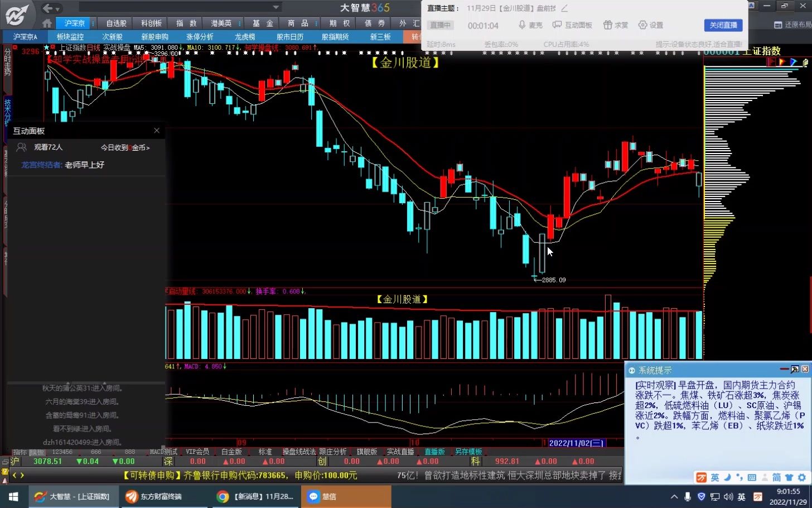Click the viewer count 观看72人 icon
The height and width of the screenshot is (508, 812).
tap(21, 147)
